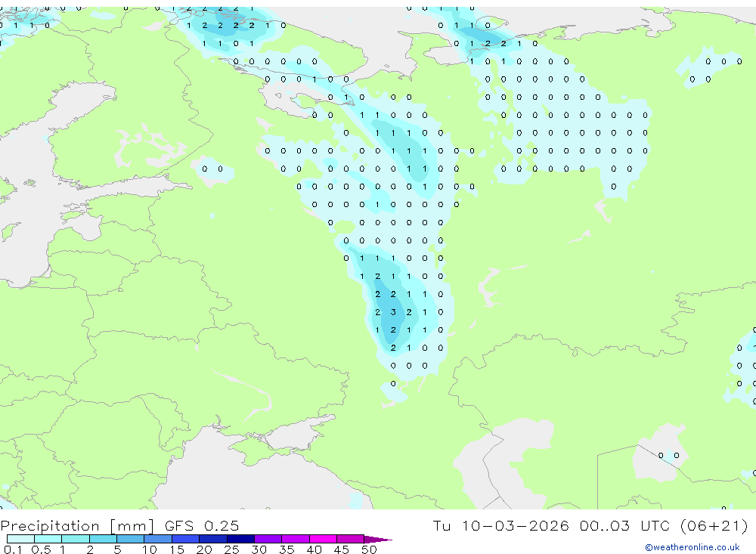Click the 30–35 mm violet legend swatch
The height and width of the screenshot is (554, 756).
(x=268, y=539)
